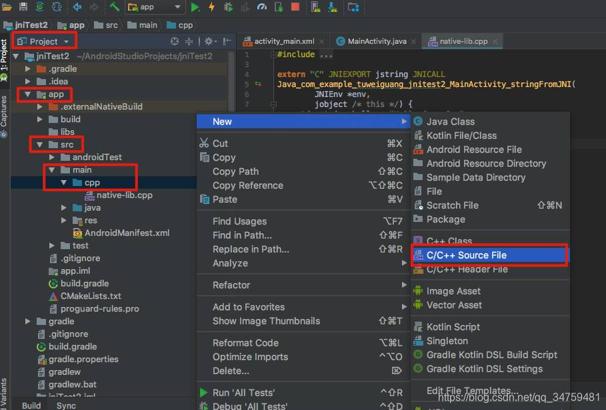Select native-lib.cpp in the project tree

tap(119, 196)
